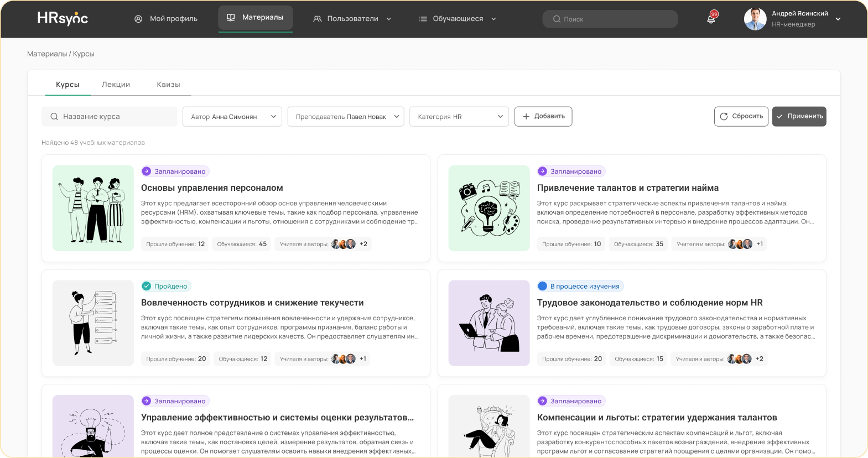Select the Материалы nav item
This screenshot has height=458, width=868.
pos(256,18)
